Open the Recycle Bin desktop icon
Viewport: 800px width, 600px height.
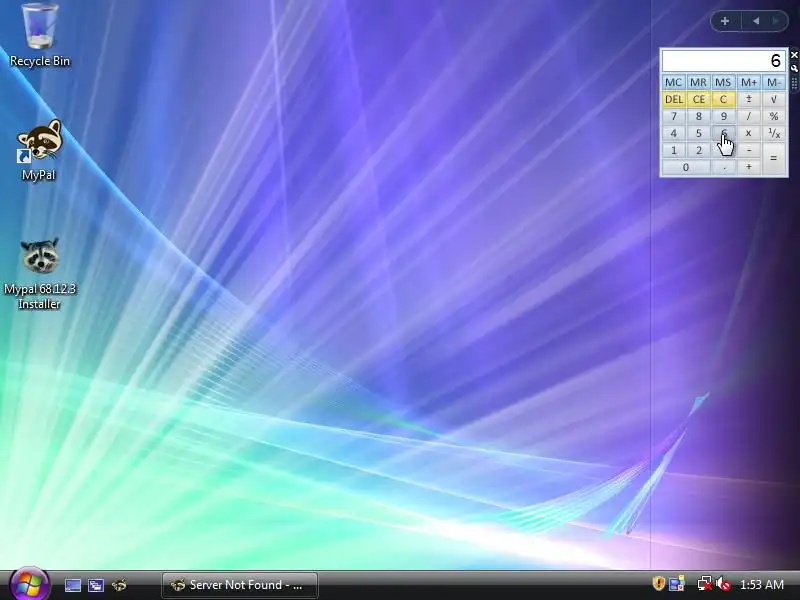coord(40,35)
